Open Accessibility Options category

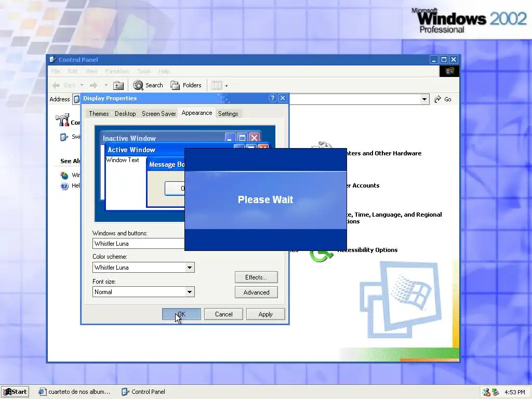[x=367, y=250]
